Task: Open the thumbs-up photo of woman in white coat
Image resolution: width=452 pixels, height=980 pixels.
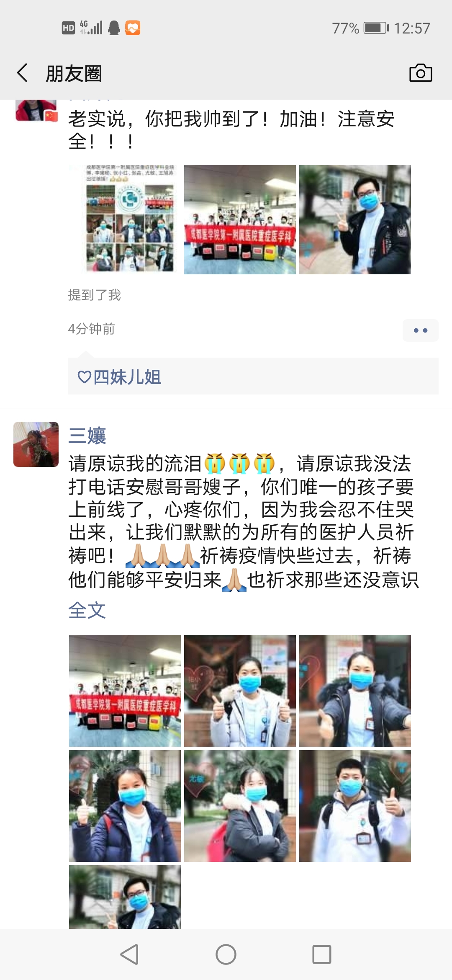Action: click(240, 691)
